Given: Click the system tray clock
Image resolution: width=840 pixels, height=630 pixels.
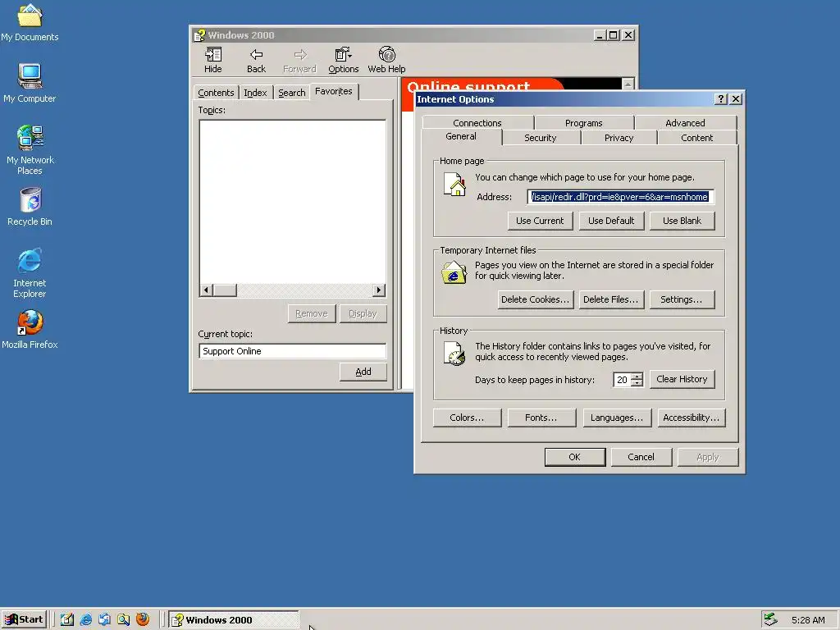Looking at the screenshot, I should tap(808, 620).
